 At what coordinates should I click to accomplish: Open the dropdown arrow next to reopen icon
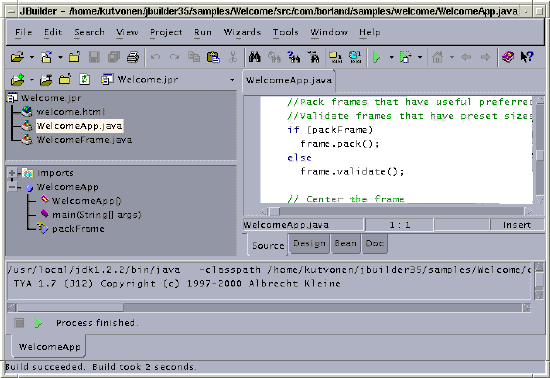point(60,57)
